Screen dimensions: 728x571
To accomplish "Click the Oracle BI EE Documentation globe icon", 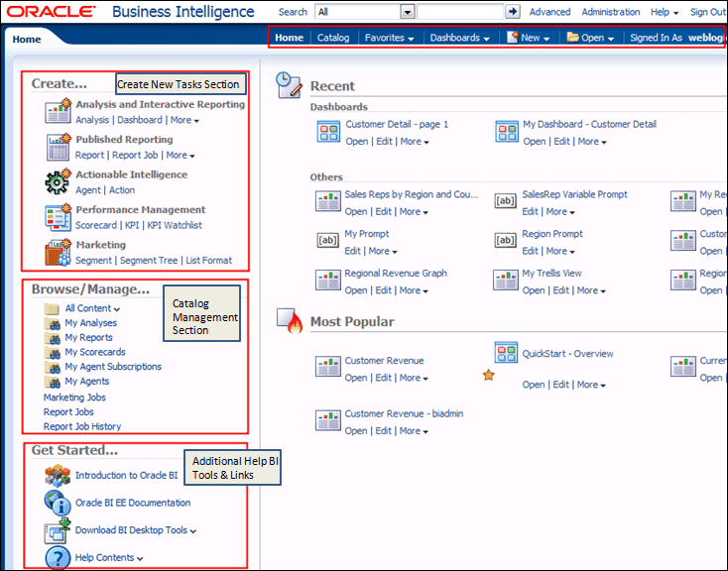I will coord(58,504).
